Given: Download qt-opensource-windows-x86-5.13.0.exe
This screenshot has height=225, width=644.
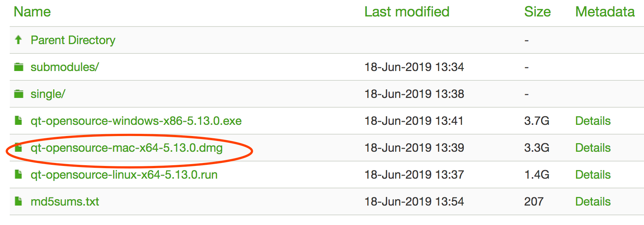Looking at the screenshot, I should (136, 121).
